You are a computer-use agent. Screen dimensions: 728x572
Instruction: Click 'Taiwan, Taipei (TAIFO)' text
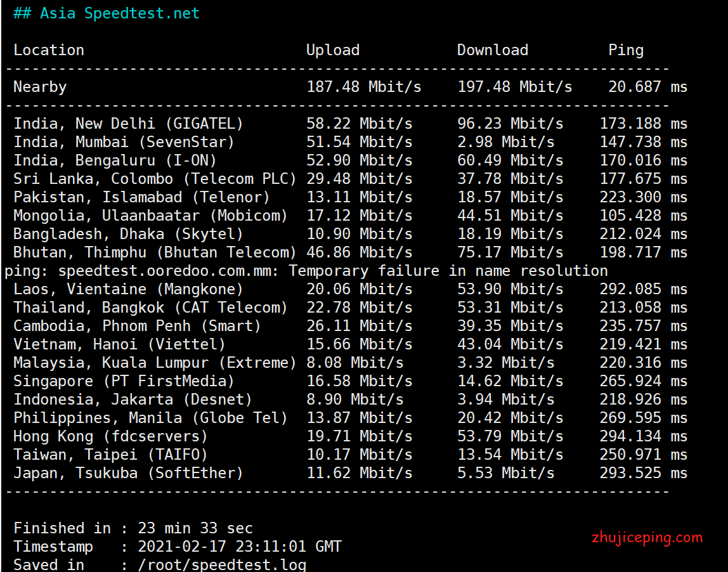pos(110,455)
